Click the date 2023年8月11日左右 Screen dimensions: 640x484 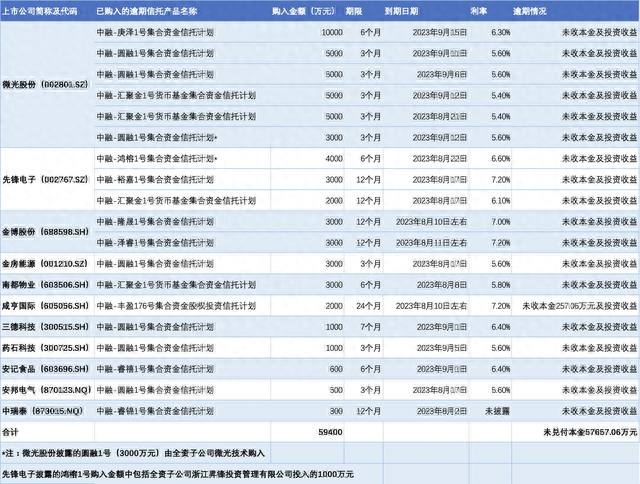[431, 243]
